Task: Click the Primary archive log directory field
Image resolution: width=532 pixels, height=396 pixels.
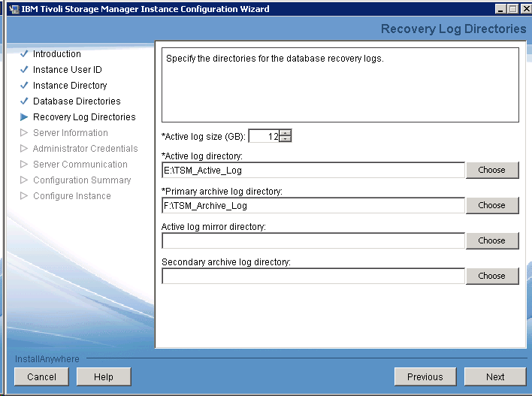Action: 313,205
